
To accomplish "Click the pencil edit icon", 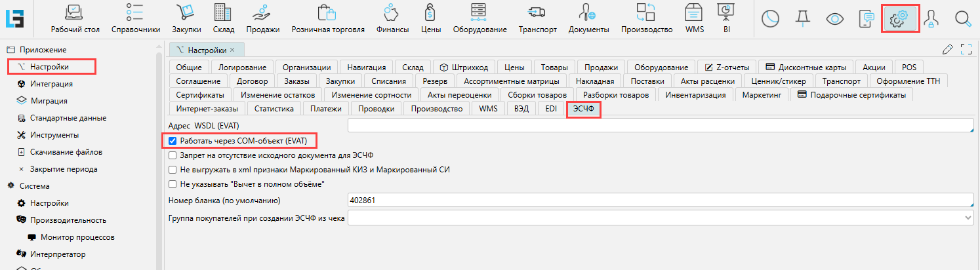I will (x=947, y=49).
